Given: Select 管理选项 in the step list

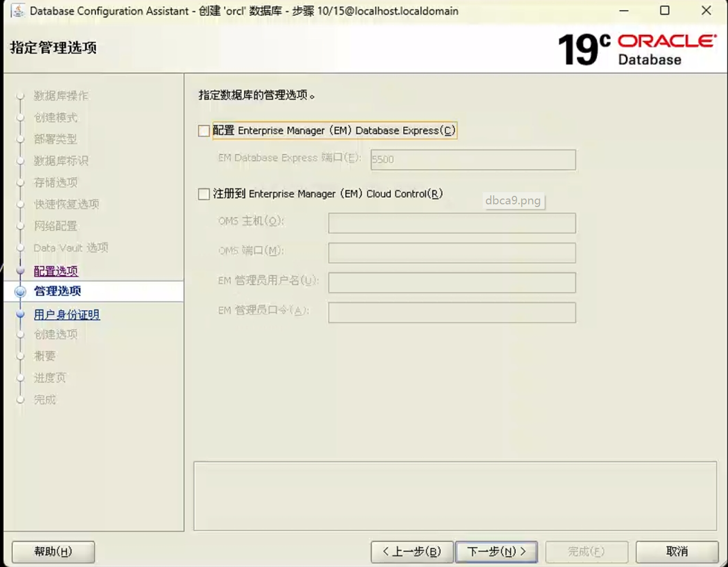Looking at the screenshot, I should point(58,291).
